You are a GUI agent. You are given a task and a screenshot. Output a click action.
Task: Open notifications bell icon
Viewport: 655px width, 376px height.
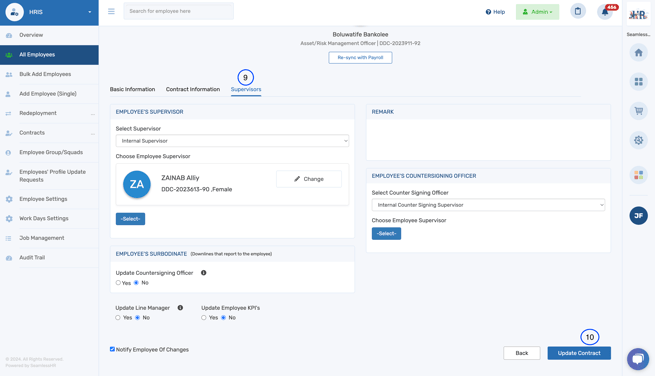605,12
